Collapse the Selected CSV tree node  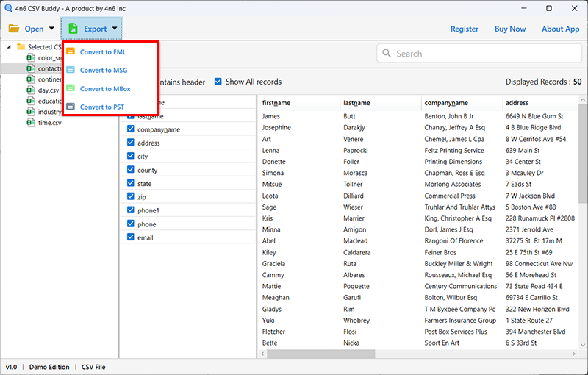tap(9, 47)
